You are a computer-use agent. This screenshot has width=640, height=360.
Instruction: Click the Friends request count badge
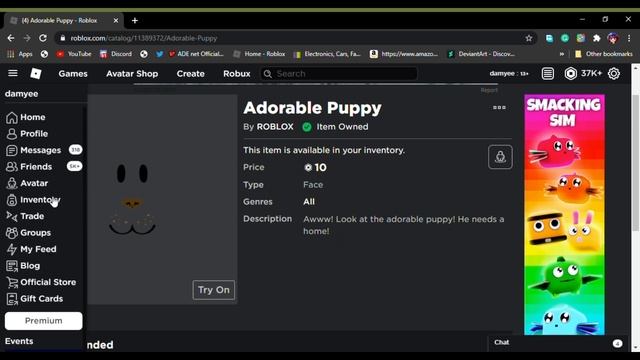[75, 166]
